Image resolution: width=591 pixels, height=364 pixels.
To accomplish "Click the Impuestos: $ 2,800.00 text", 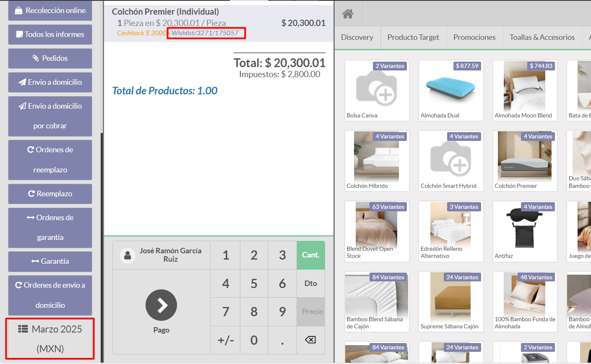I will (x=279, y=74).
